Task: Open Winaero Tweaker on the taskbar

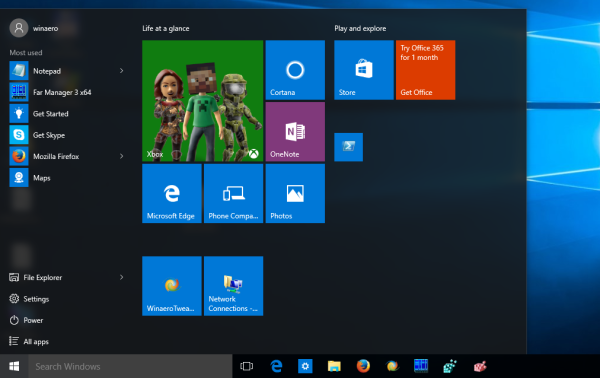Action: click(x=392, y=366)
